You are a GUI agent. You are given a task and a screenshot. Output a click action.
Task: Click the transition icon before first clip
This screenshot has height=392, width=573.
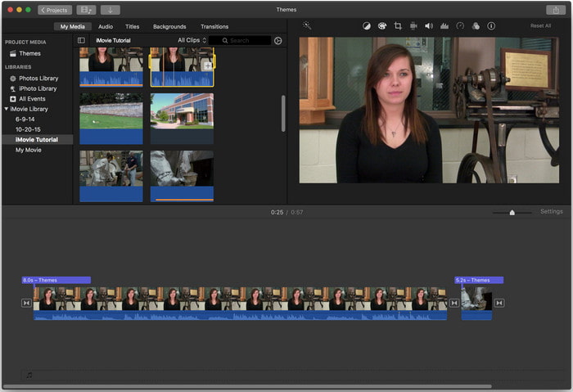tap(26, 303)
